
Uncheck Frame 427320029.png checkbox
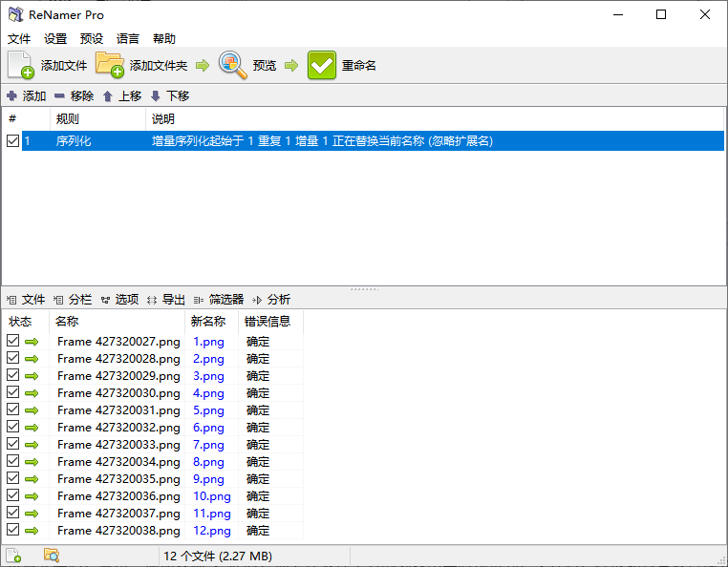[13, 375]
